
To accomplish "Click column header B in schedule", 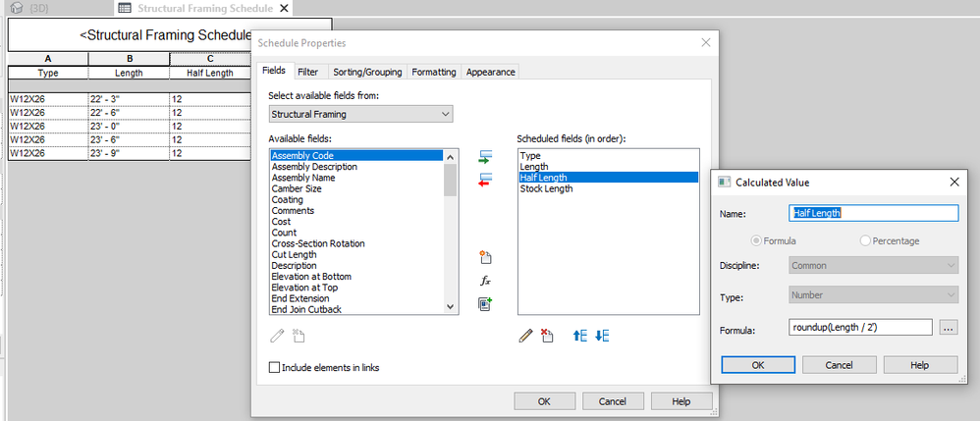I will point(130,59).
